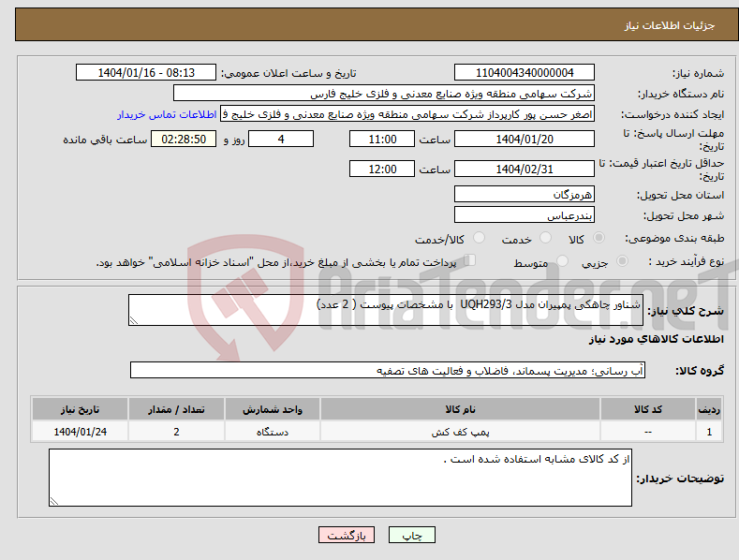Click the need number field 1104004340000004
Screen dimensions: 739x560
click(525, 73)
